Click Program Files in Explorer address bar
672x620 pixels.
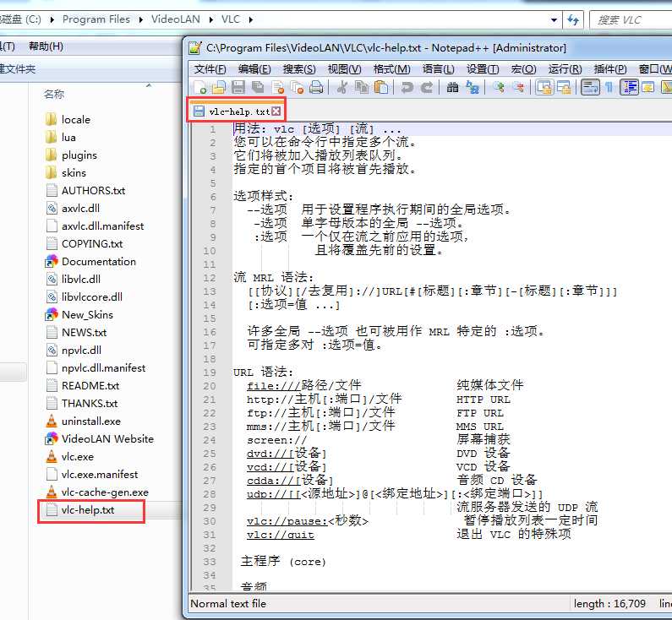[96, 19]
